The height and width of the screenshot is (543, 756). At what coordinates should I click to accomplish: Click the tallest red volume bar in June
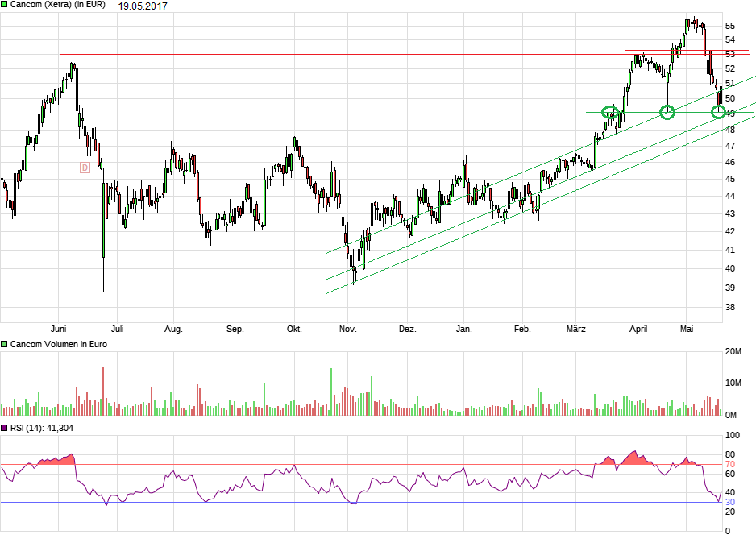coord(103,392)
